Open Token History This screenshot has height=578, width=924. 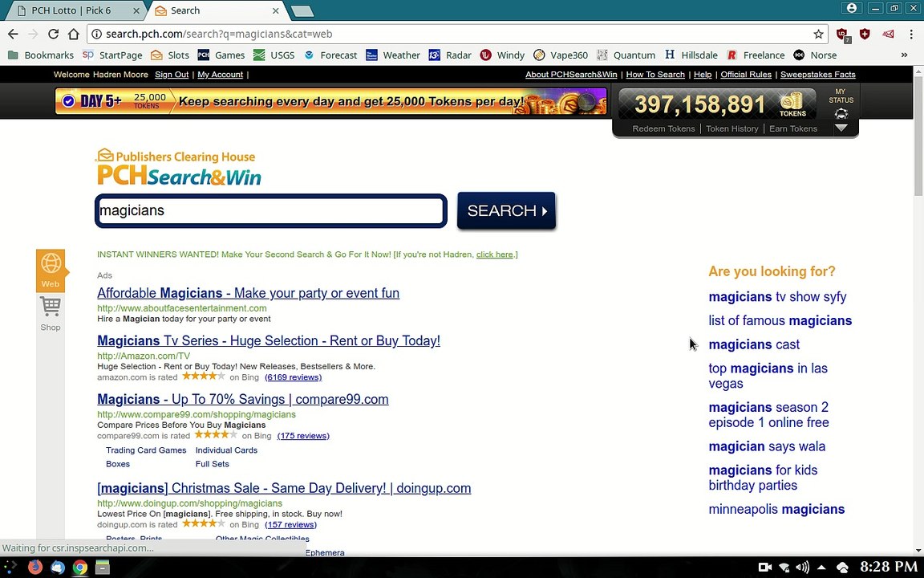(x=731, y=128)
